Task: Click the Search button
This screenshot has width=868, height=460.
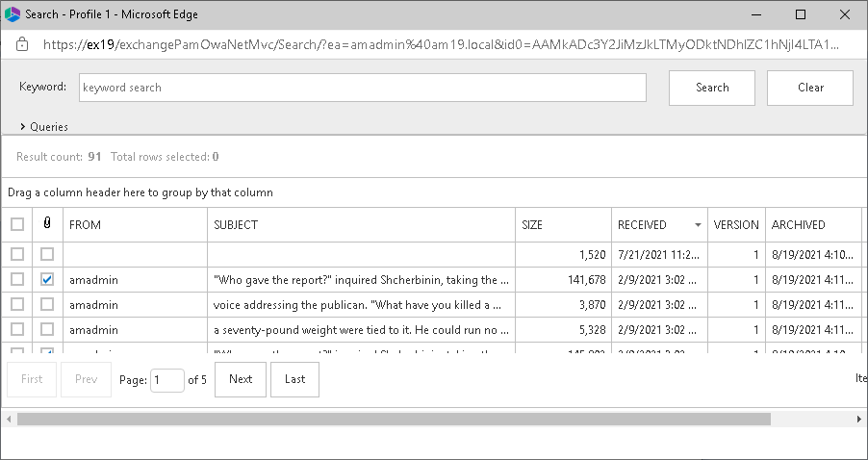Action: click(712, 88)
